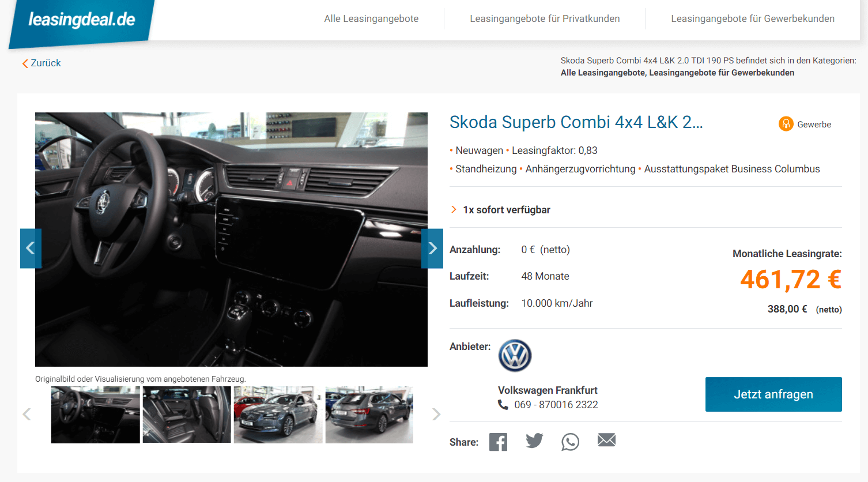This screenshot has height=482, width=868.
Task: Open 'Alle Leasingangebote' category link in breadcrumb
Action: pyautogui.click(x=603, y=73)
